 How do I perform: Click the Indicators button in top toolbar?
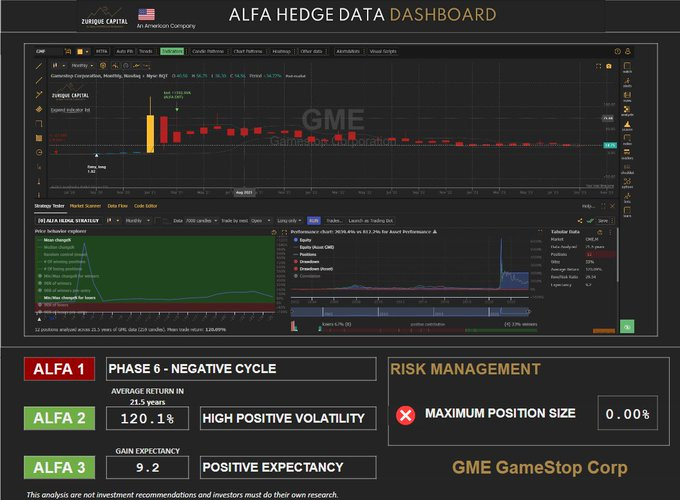tap(172, 51)
